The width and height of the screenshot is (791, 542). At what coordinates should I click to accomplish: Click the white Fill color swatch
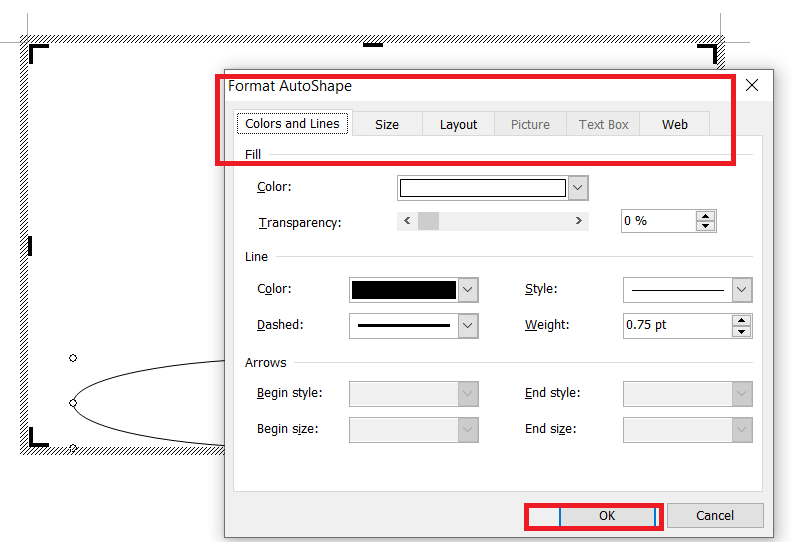pos(482,188)
